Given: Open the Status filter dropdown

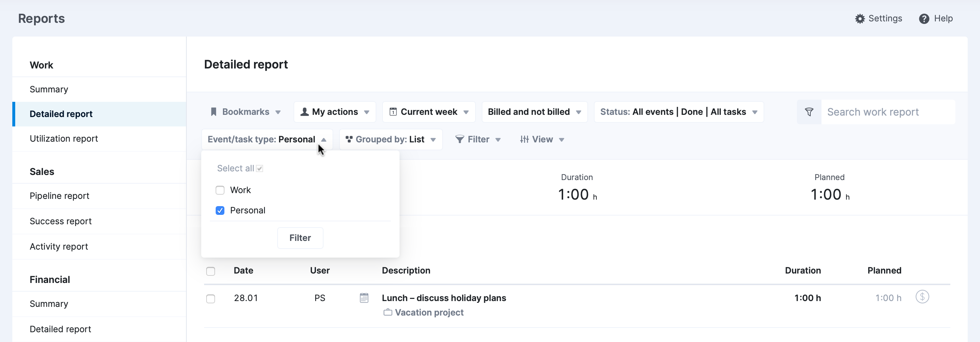Looking at the screenshot, I should click(679, 112).
